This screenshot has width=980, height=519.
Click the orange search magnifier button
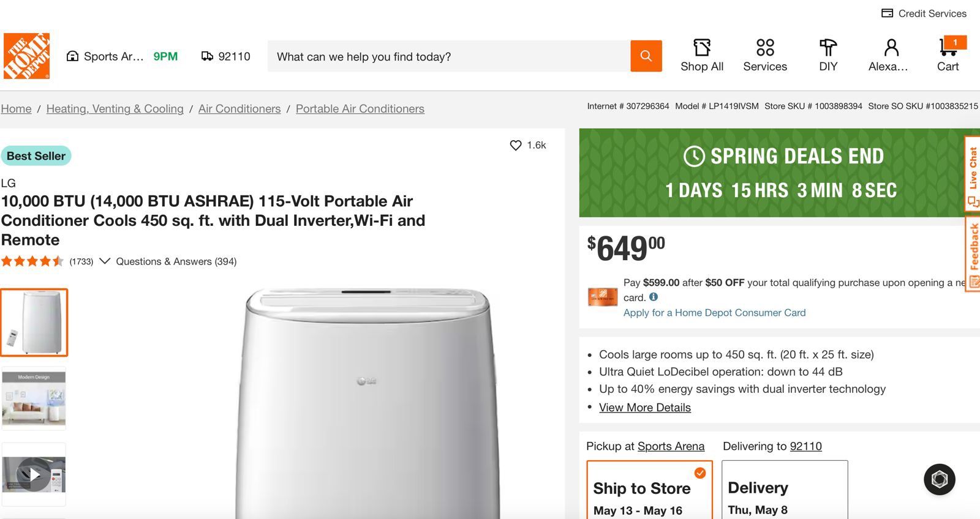point(646,56)
